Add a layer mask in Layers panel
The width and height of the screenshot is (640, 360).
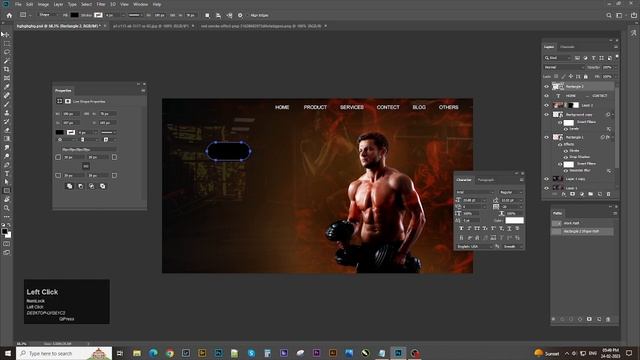572,194
